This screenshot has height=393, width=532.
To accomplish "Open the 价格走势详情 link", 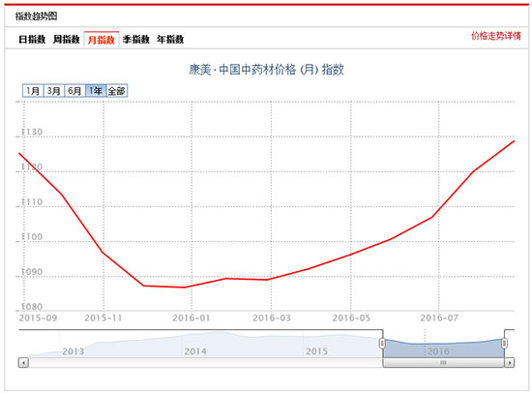I will (495, 36).
